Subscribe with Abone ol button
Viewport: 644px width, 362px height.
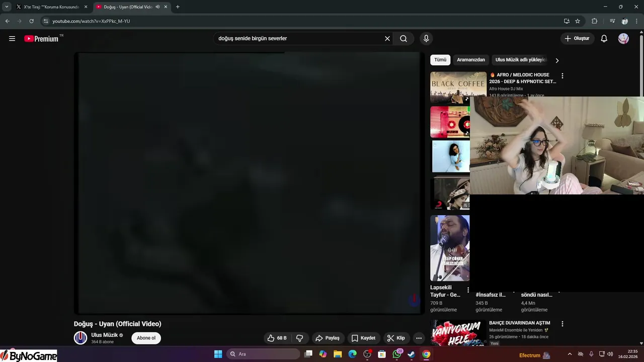click(x=146, y=338)
